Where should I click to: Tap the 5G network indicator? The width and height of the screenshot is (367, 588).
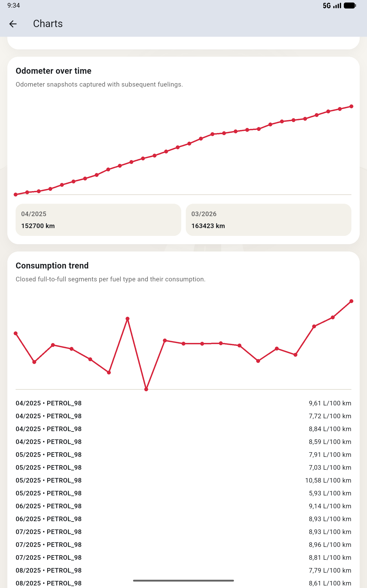pyautogui.click(x=326, y=6)
